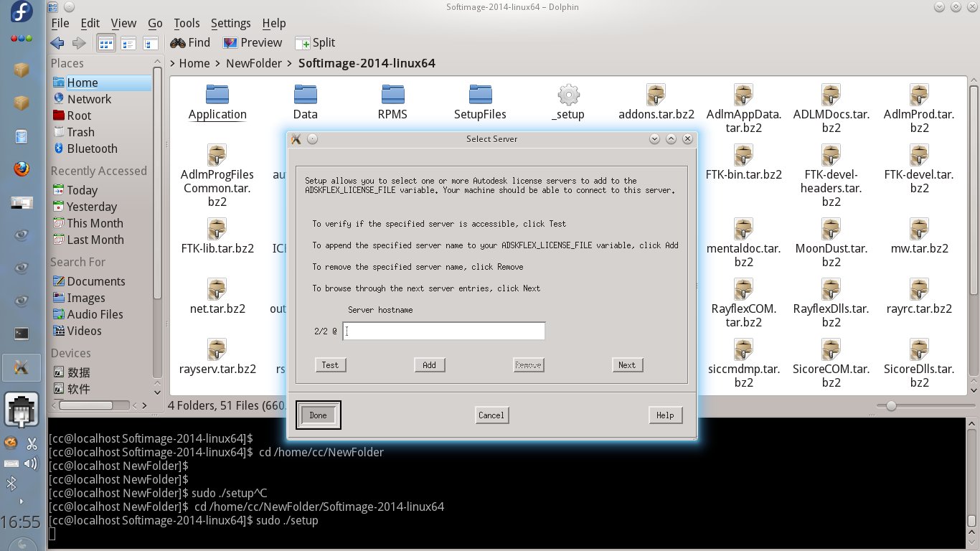
Task: Open the Edit menu
Action: 90,23
